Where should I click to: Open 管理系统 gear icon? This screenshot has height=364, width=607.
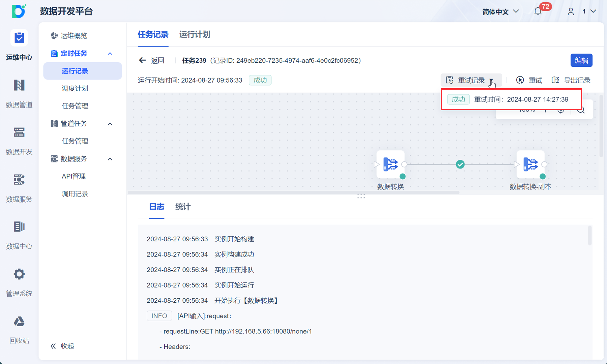pyautogui.click(x=19, y=274)
